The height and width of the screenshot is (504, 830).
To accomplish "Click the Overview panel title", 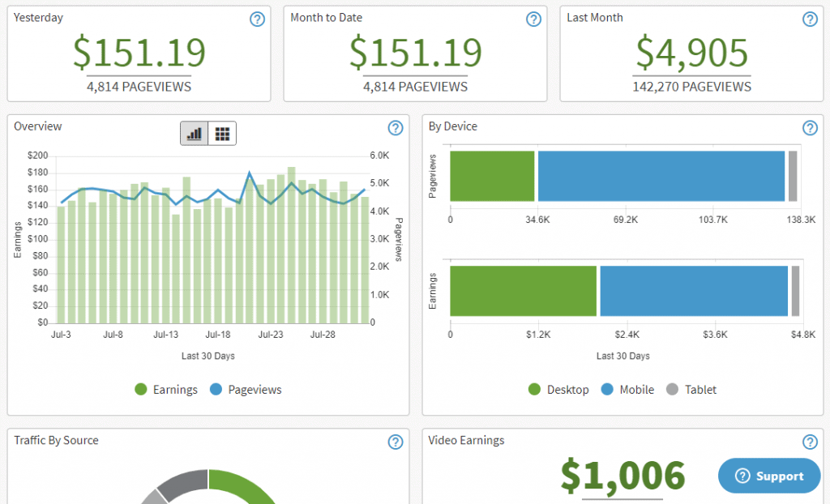I will tap(37, 126).
